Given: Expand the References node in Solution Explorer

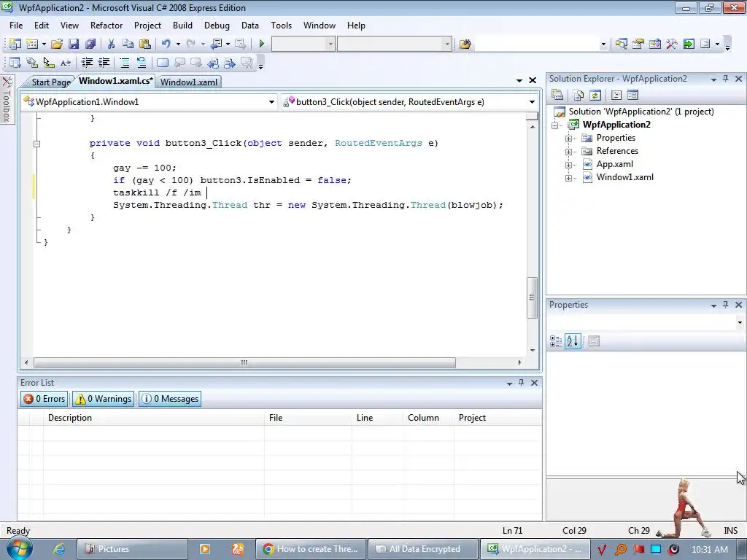Looking at the screenshot, I should pyautogui.click(x=568, y=152).
